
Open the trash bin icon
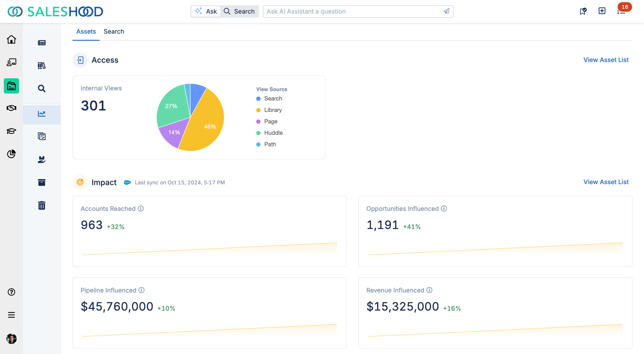(x=42, y=205)
